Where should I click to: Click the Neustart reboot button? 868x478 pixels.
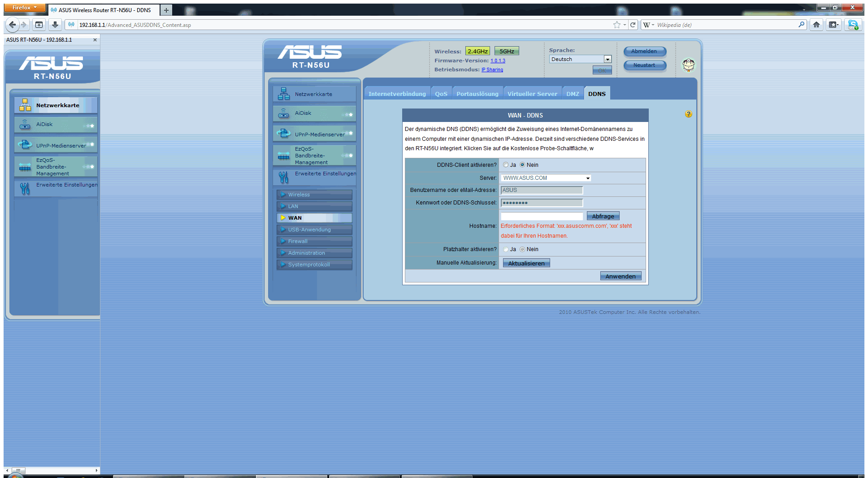click(644, 65)
